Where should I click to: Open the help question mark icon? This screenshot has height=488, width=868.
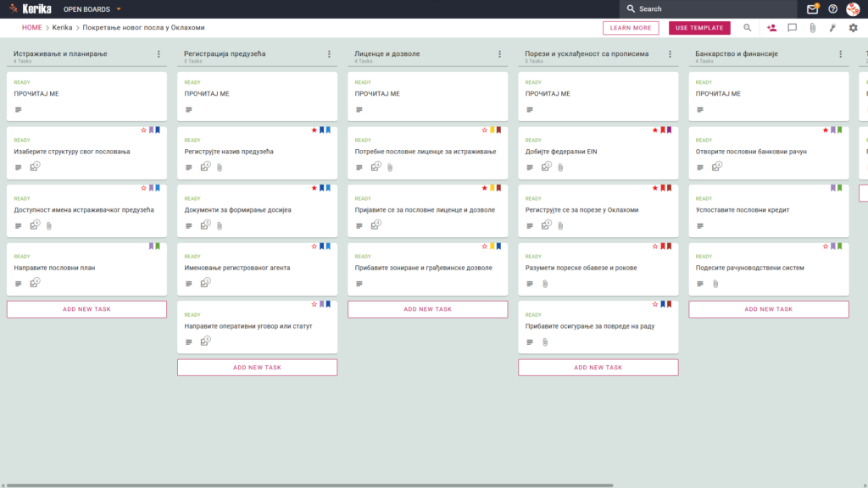pos(832,8)
